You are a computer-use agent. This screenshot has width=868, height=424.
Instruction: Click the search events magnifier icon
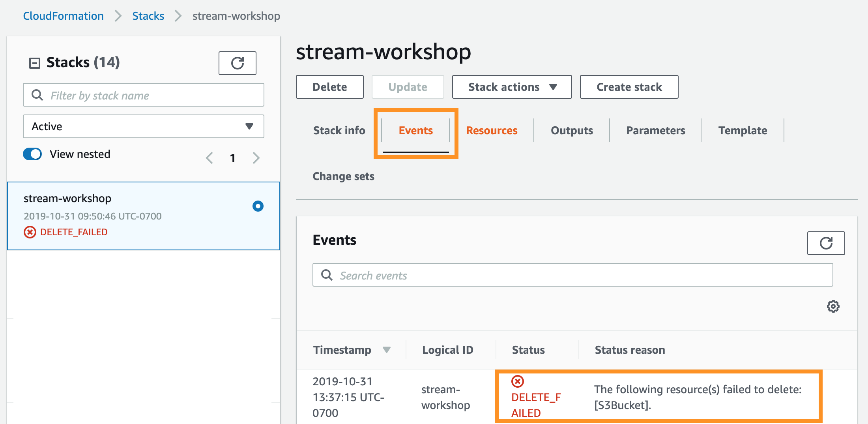[x=327, y=275]
